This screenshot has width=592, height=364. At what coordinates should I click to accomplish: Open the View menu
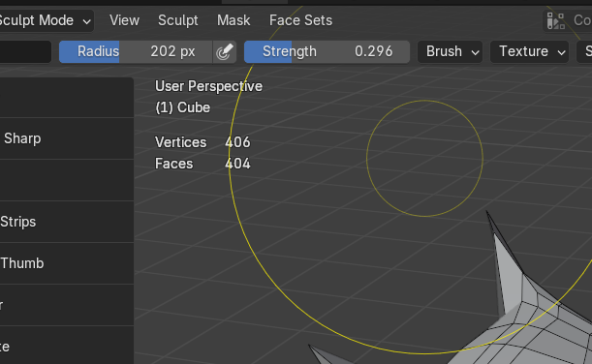click(124, 20)
